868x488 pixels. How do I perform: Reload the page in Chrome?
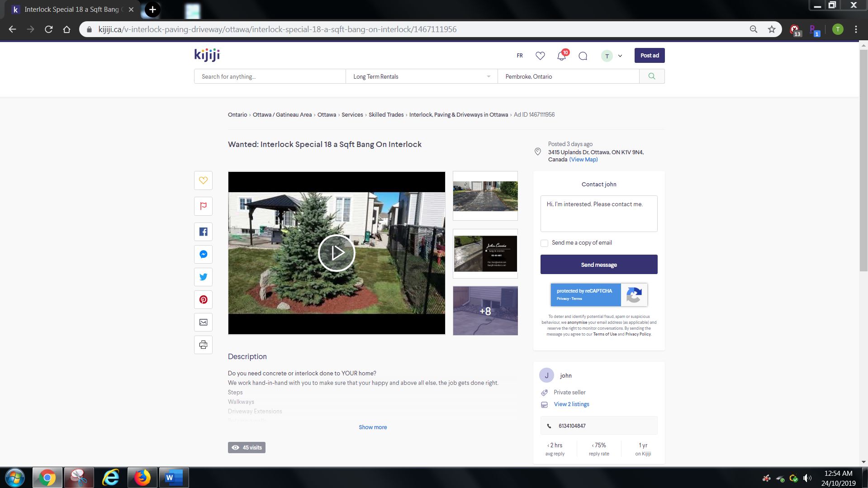click(49, 29)
